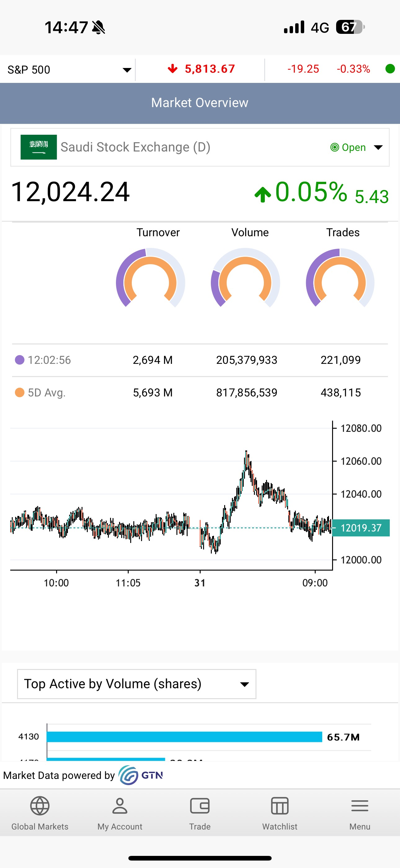
Task: Tap the silent mode bell icon
Action: click(98, 27)
